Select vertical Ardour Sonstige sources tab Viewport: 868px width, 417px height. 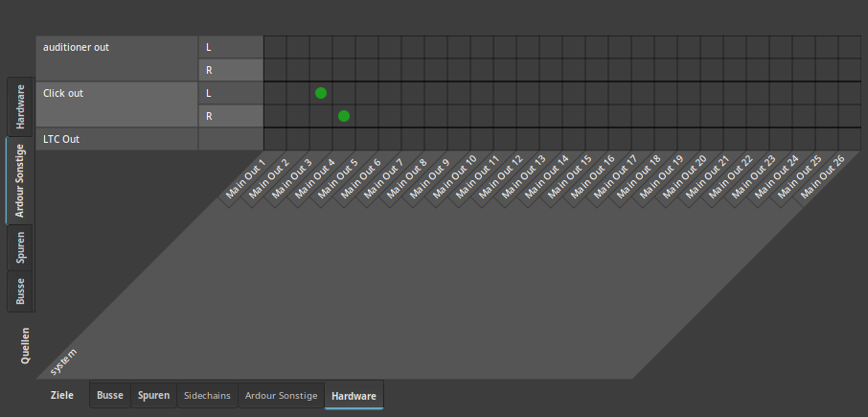click(x=20, y=181)
